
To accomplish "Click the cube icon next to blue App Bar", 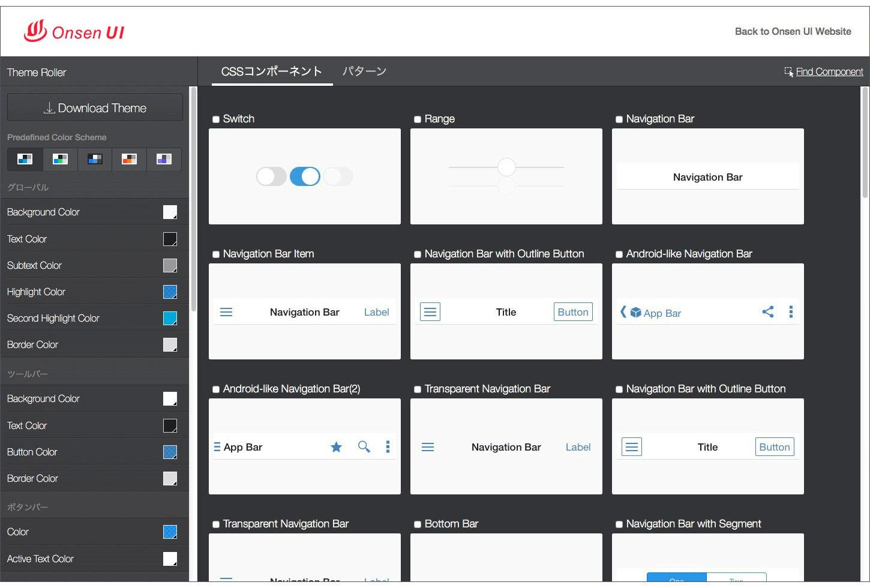I will tap(636, 313).
